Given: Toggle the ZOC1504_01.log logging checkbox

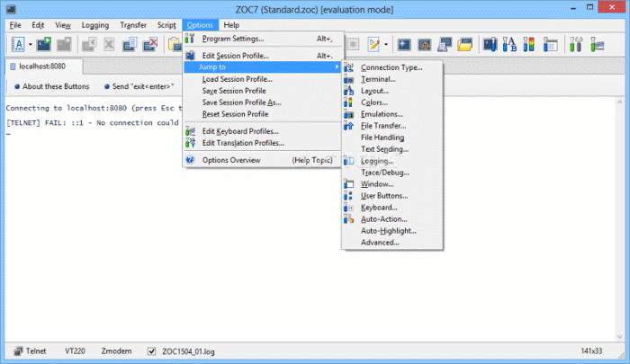Looking at the screenshot, I should (151, 349).
